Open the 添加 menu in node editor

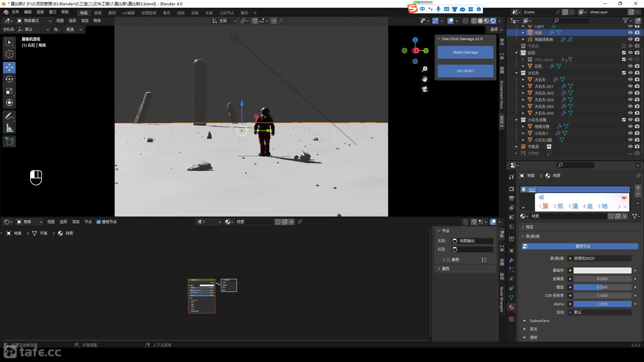pos(76,222)
